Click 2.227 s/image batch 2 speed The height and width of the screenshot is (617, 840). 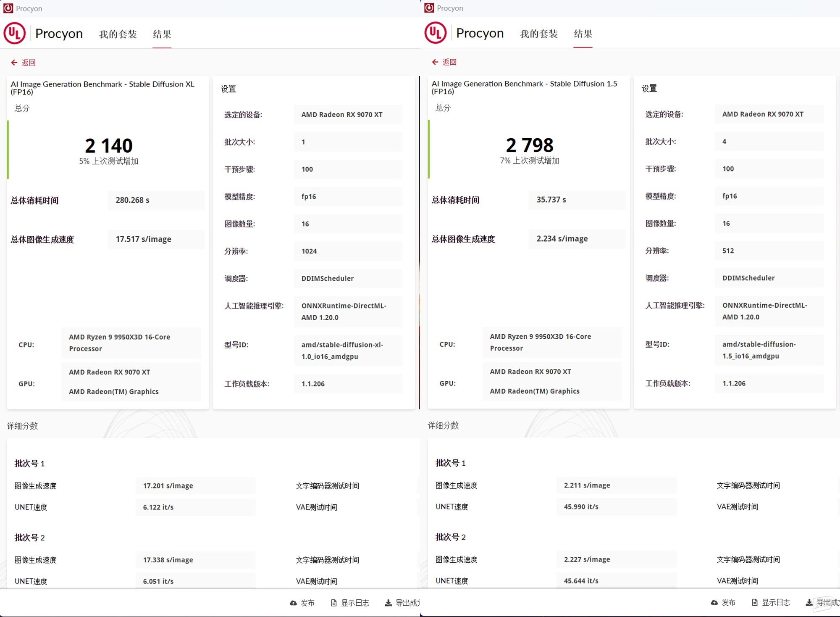616,560
